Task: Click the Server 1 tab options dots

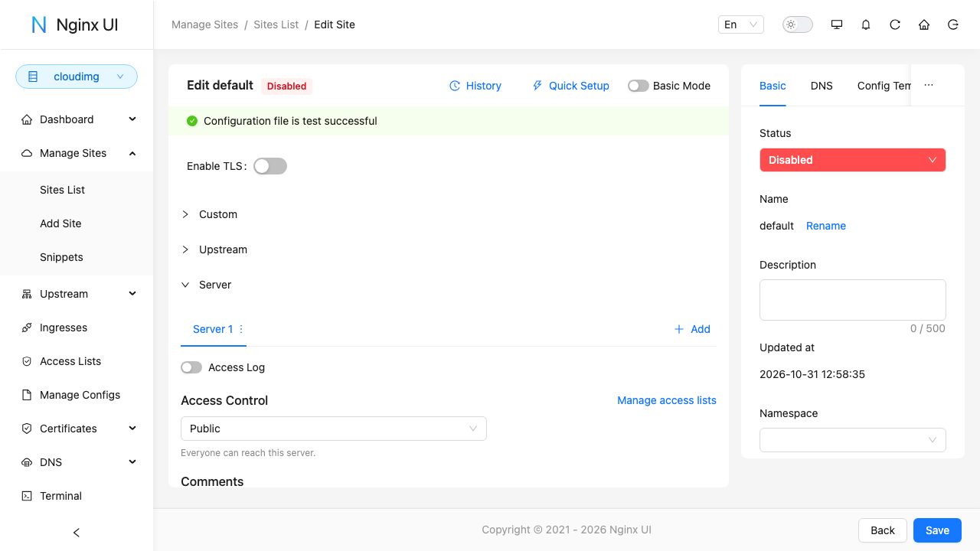Action: 241,329
